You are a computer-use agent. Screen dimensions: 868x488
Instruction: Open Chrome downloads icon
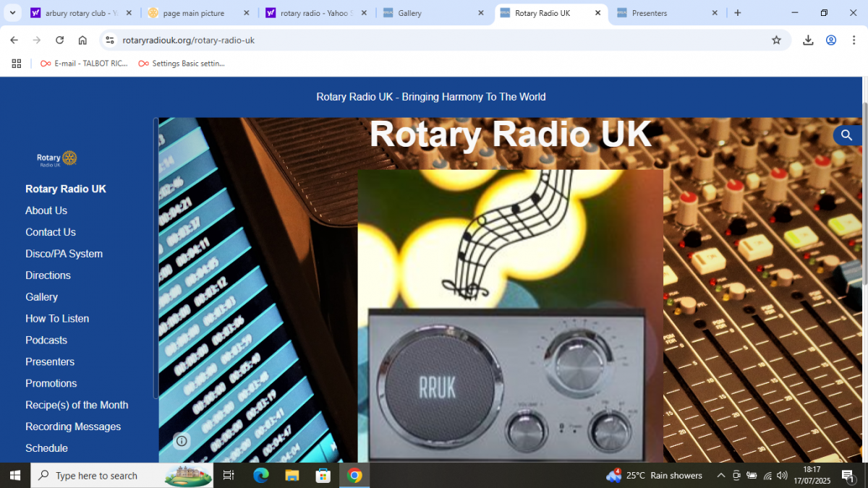click(x=808, y=40)
